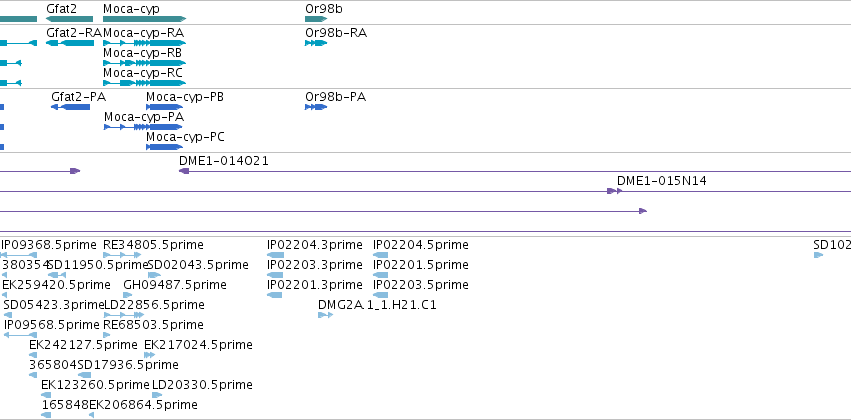This screenshot has width=851, height=420.
Task: Select the IP02203.5prime EST glyph
Action: (x=380, y=295)
